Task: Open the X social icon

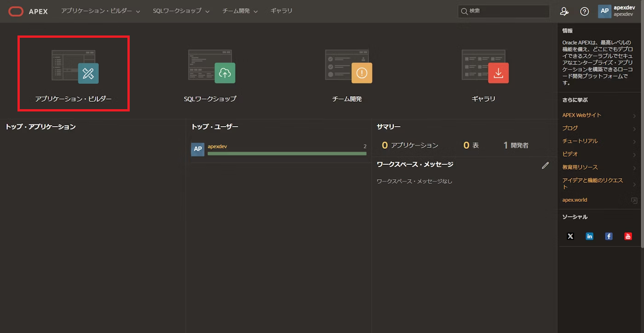Action: 570,236
